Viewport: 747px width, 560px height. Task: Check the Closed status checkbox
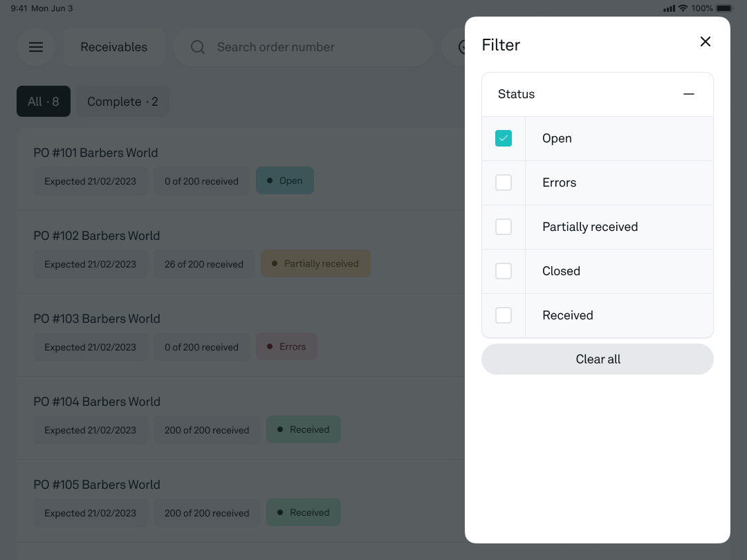point(503,272)
